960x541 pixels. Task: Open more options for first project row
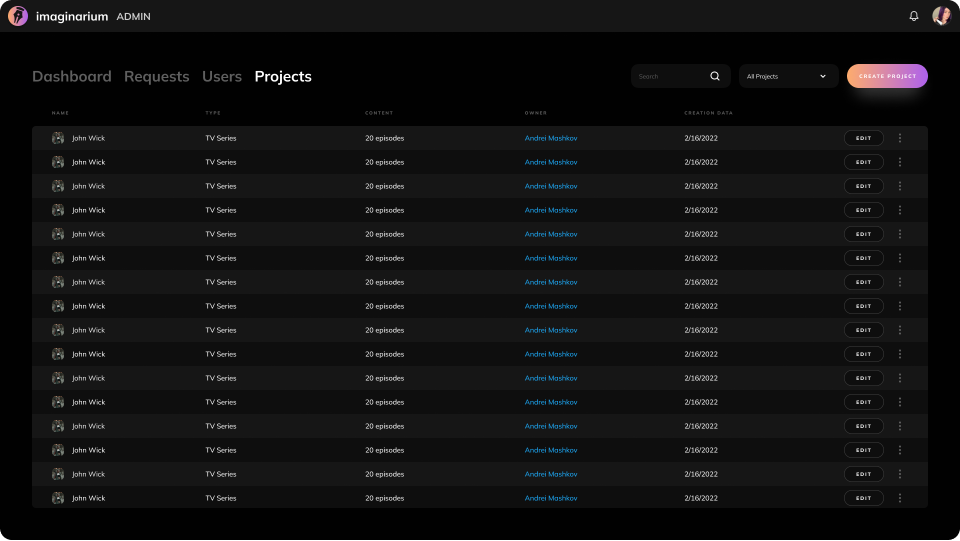tap(900, 138)
